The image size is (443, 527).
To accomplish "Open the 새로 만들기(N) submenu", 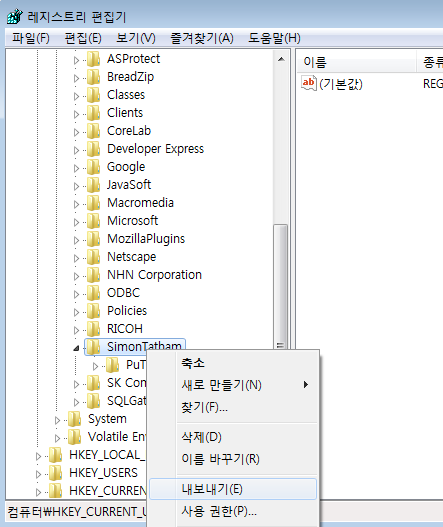I will (x=233, y=385).
